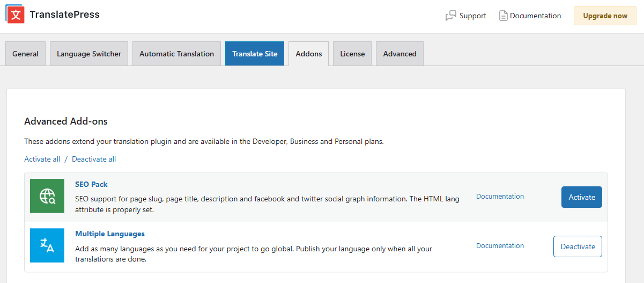
Task: Click the Deactivate all link
Action: (94, 159)
